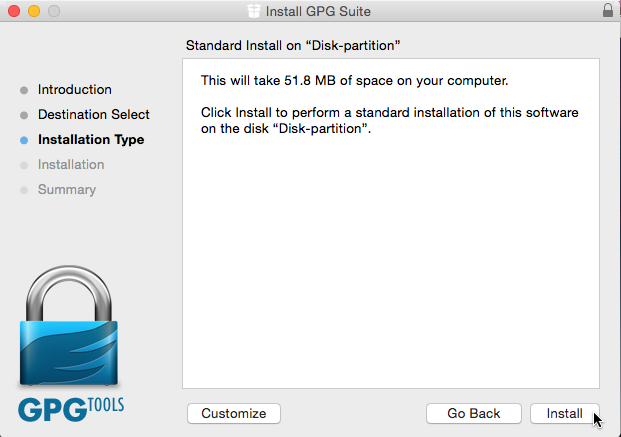Click the greyed Installation step
Screen dimensions: 621x437
pos(71,164)
